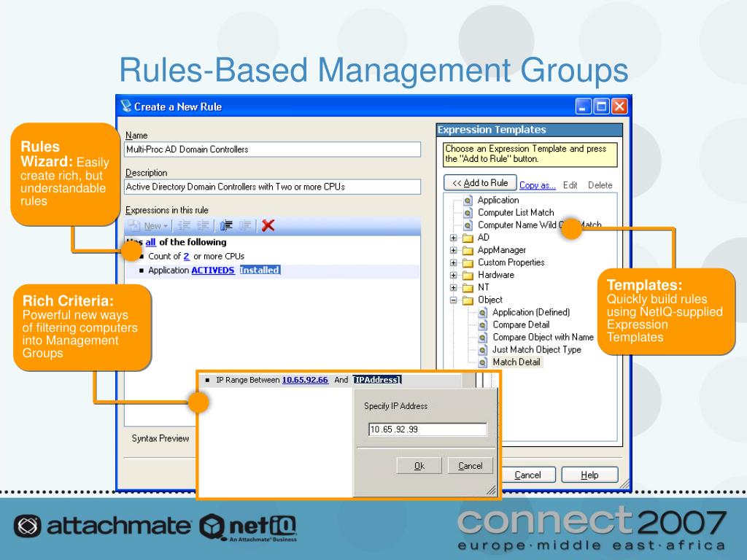
Task: Select the Compare Detail template icon
Action: pos(483,324)
